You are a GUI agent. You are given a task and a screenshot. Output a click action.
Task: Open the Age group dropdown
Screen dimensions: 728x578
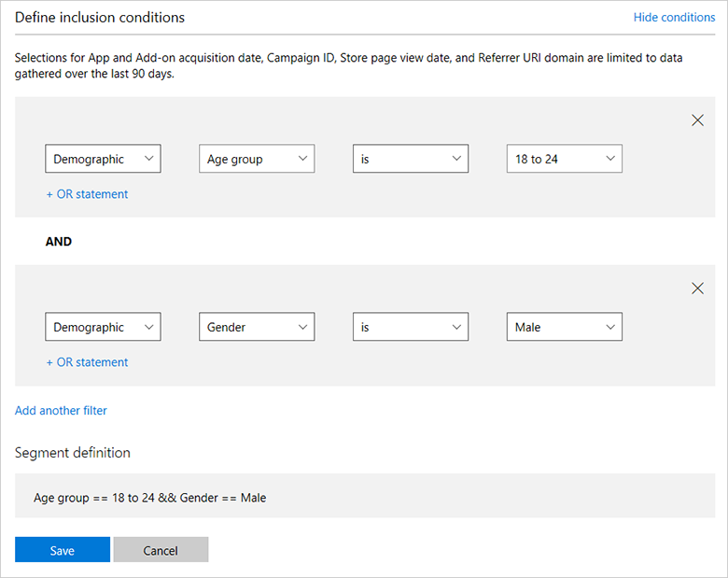coord(257,159)
